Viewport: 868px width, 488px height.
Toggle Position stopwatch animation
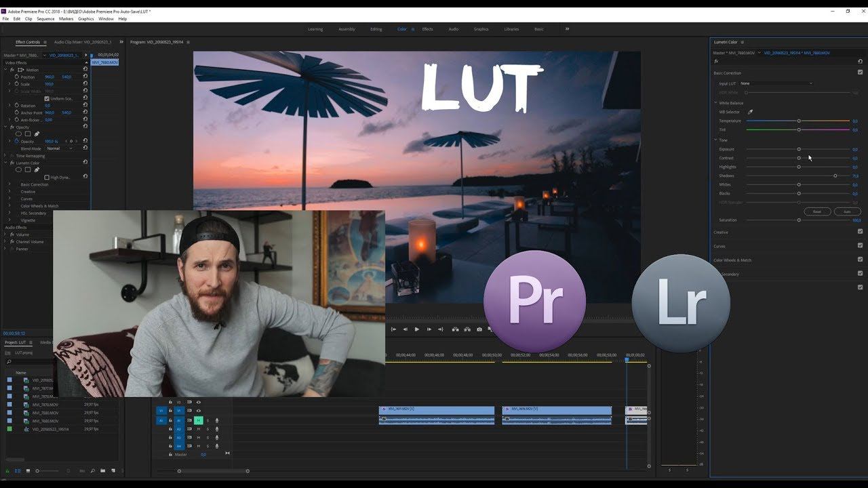point(17,77)
